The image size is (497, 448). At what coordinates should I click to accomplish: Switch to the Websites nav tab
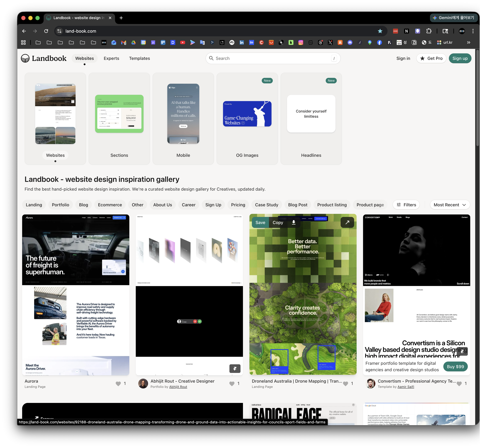84,58
